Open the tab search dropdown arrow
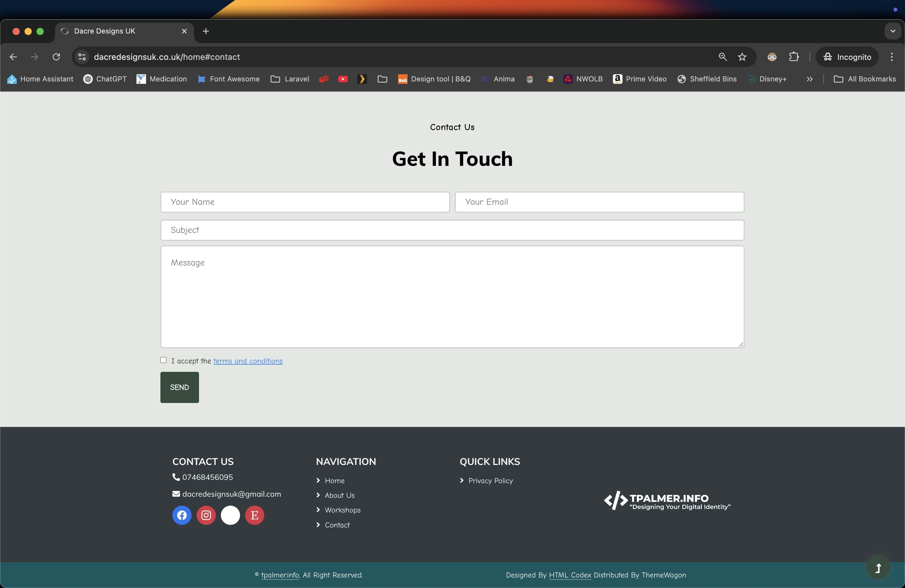This screenshot has height=588, width=905. [892, 31]
